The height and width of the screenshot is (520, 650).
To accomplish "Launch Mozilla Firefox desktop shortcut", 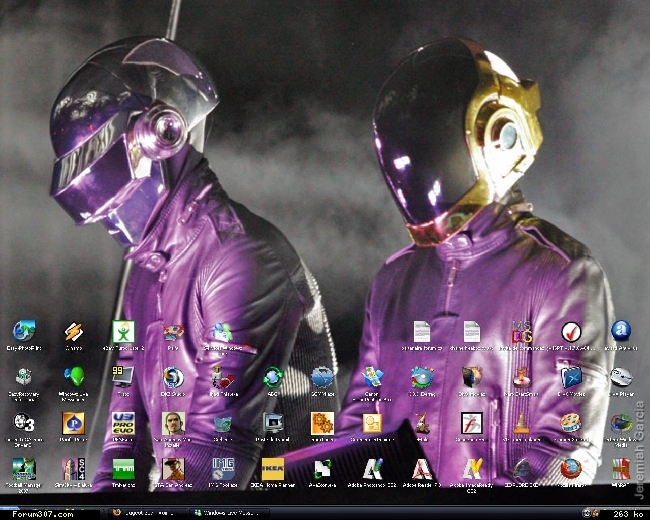I will point(571,469).
